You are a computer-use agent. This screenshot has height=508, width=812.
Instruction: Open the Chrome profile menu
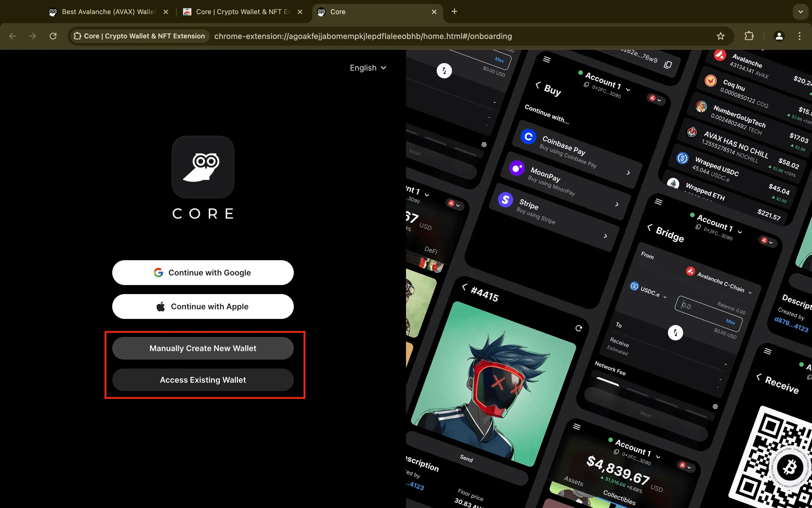click(779, 36)
